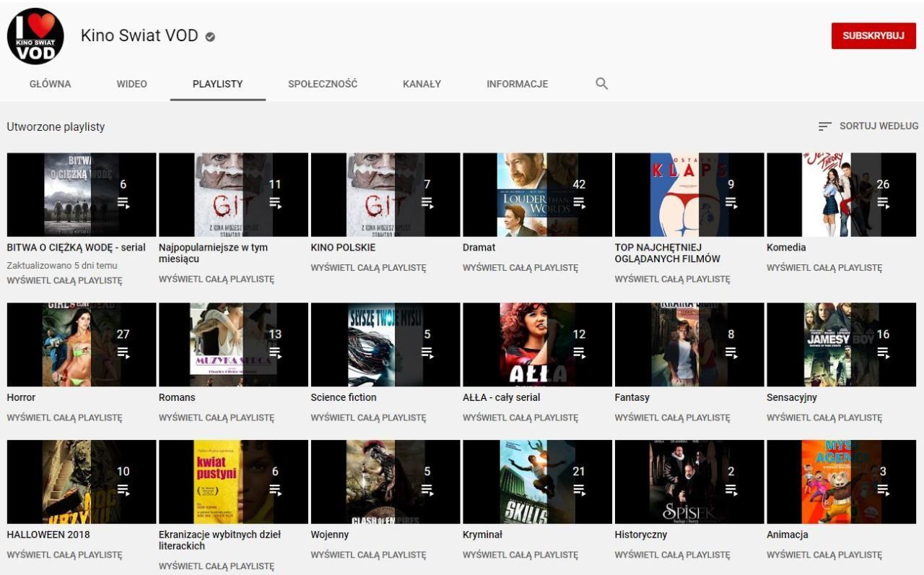Screen dimensions: 924x575
Task: Click the sort icon beside SORTUJ WEDŁUG
Action: pyautogui.click(x=824, y=126)
